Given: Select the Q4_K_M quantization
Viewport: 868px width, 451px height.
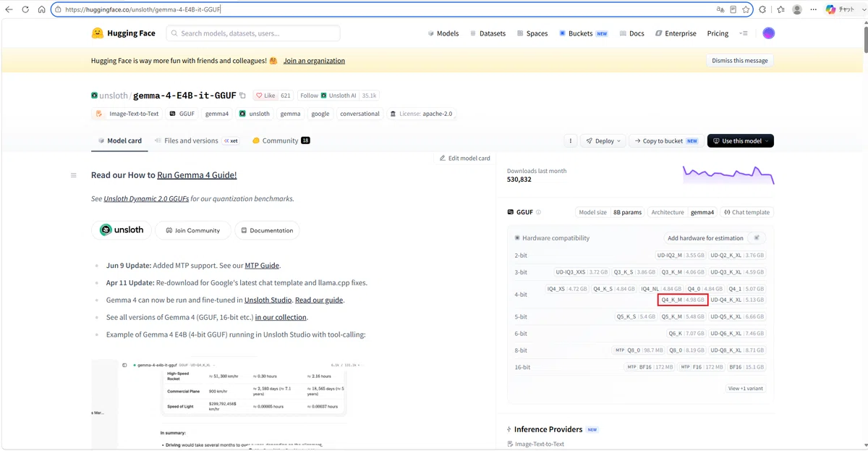Looking at the screenshot, I should (x=683, y=300).
